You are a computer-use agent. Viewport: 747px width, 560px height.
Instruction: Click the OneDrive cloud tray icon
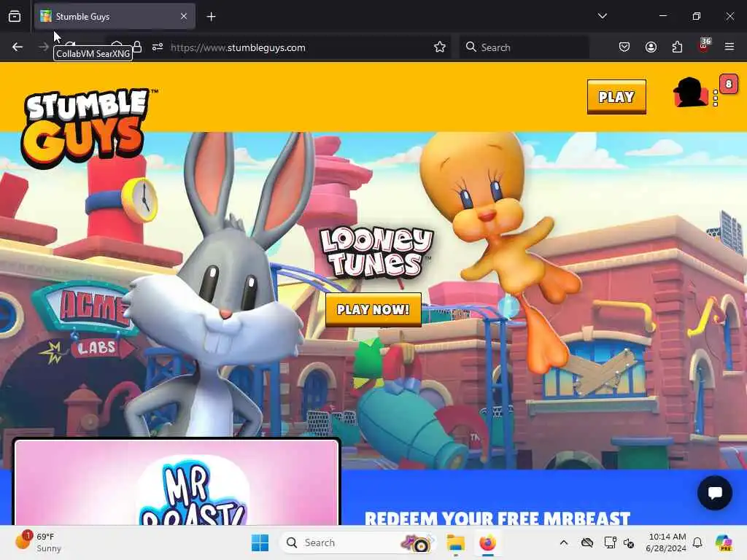point(587,542)
